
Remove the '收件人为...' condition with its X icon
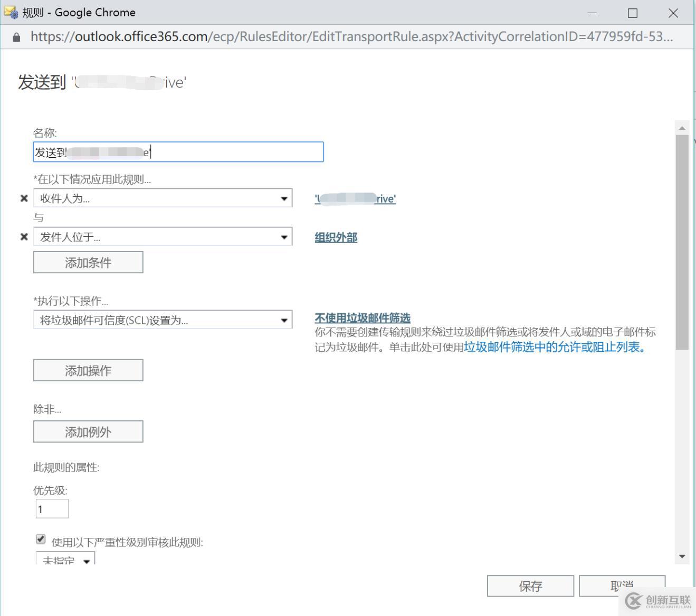coord(24,198)
